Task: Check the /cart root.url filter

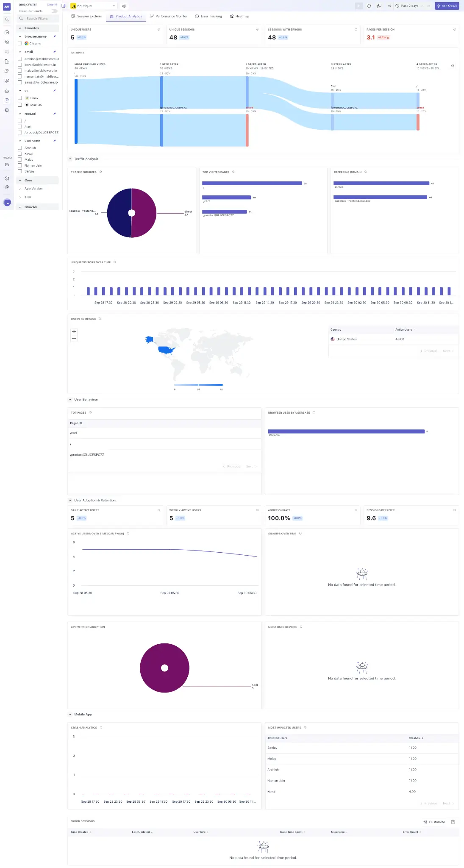Action: coord(19,127)
